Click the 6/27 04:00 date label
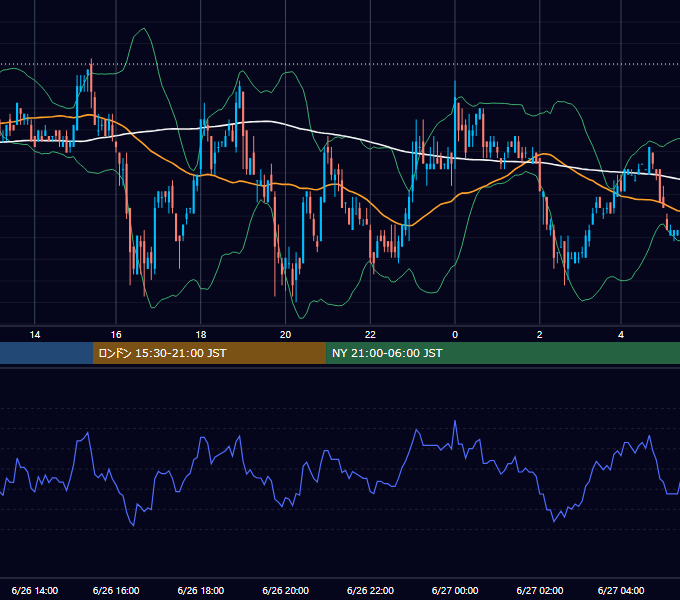 pyautogui.click(x=621, y=590)
